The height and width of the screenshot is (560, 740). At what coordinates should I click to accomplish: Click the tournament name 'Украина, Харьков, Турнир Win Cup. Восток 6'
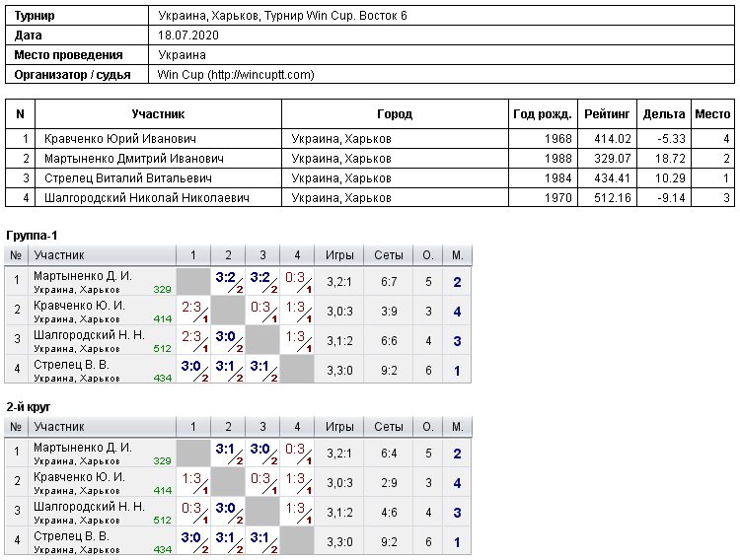point(283,16)
